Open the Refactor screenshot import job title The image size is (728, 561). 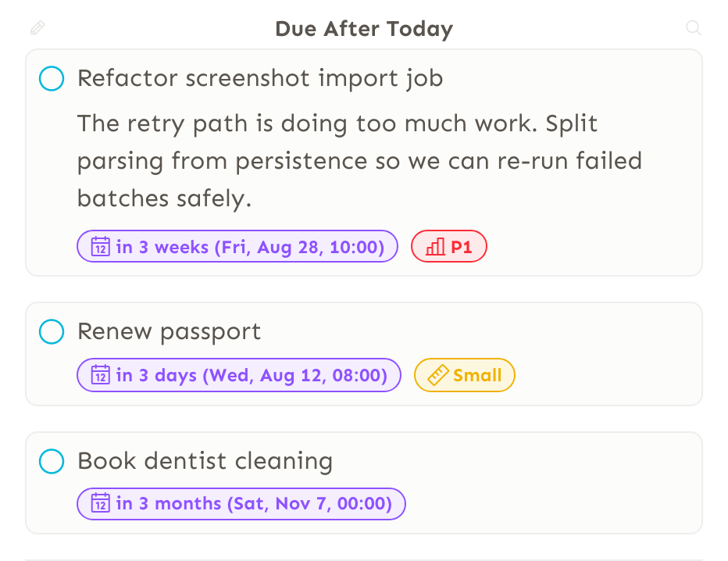260,78
